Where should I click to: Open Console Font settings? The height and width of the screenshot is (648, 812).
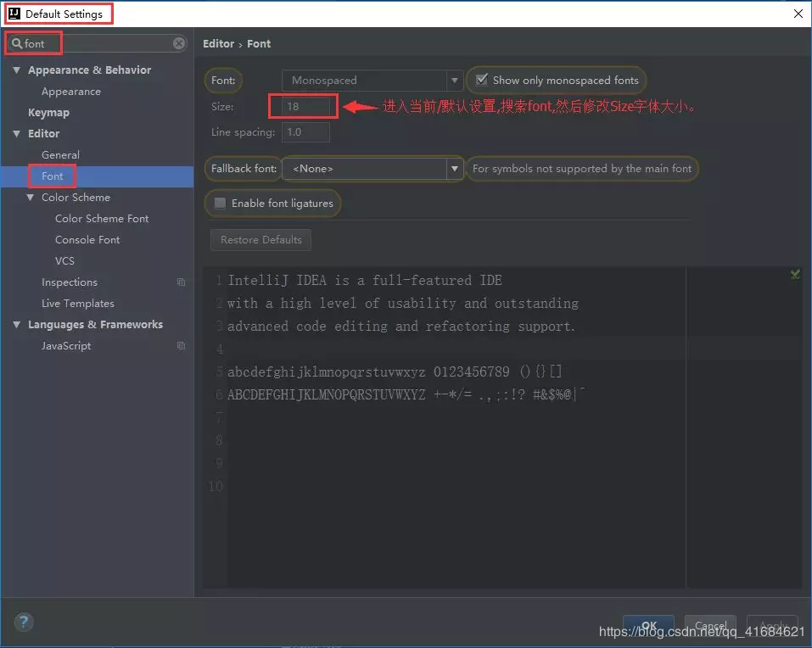click(x=87, y=240)
